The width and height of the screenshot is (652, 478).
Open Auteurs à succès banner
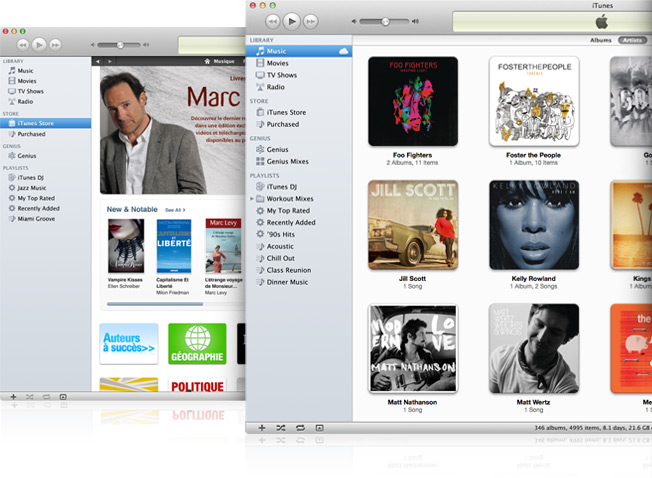(x=129, y=344)
